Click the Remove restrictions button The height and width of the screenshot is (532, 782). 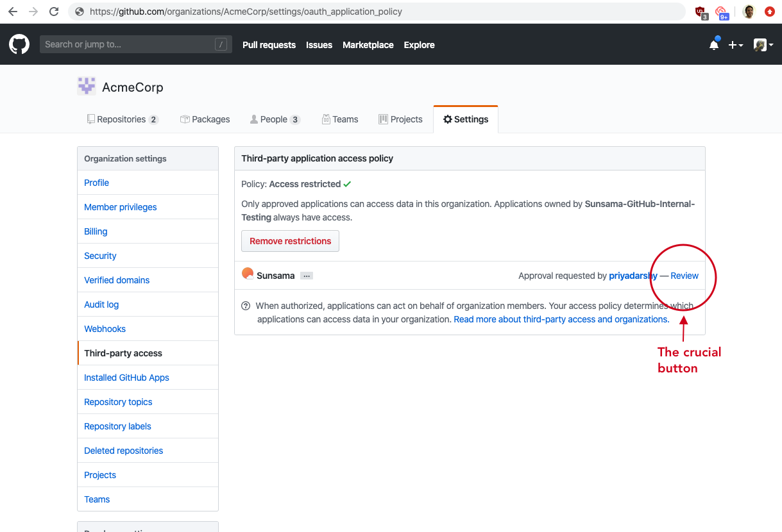click(290, 241)
